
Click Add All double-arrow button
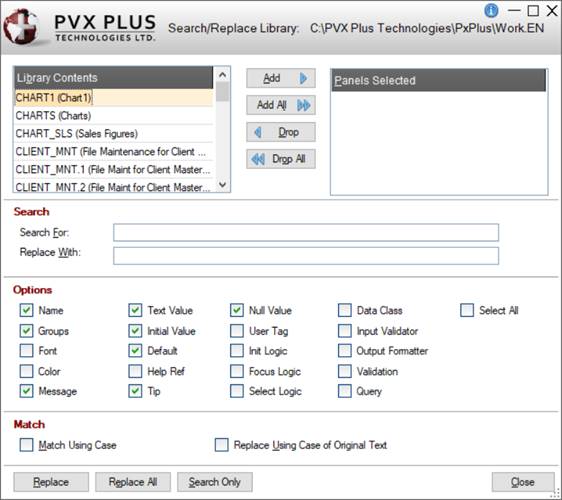click(281, 105)
